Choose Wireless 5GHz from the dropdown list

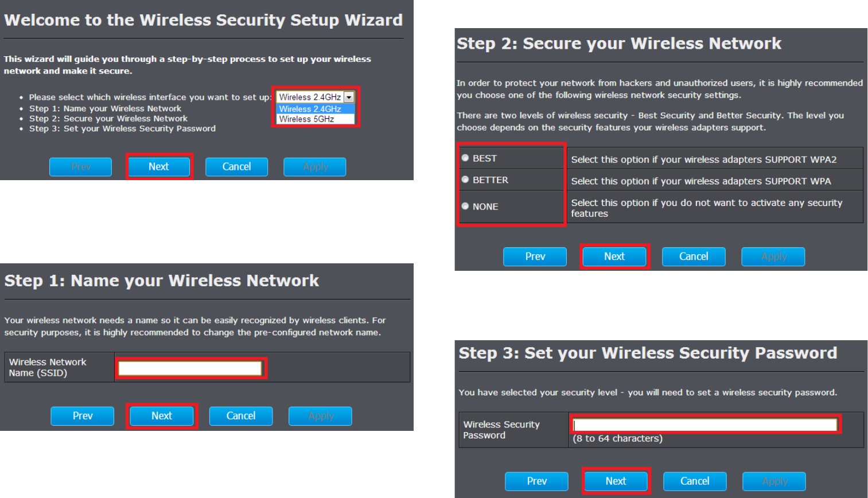pyautogui.click(x=316, y=119)
